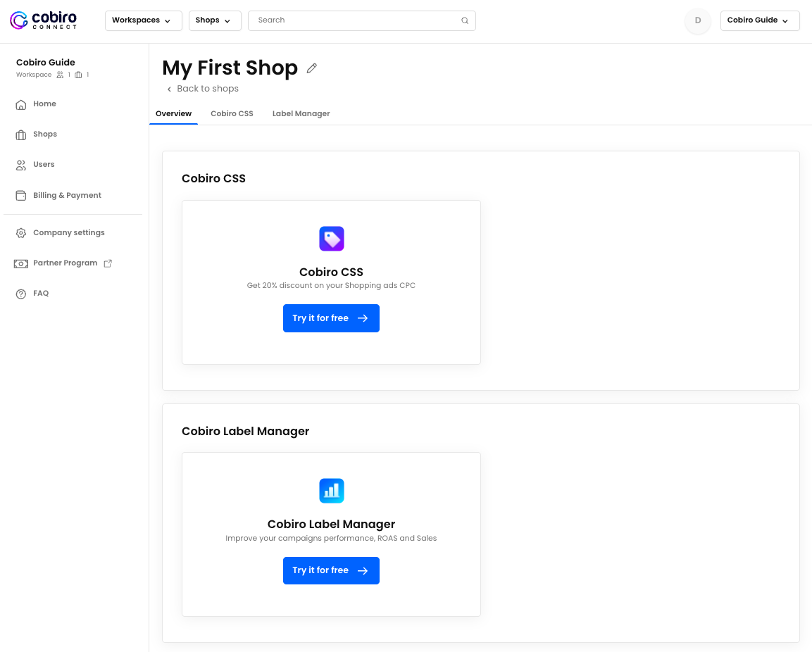Click the Company settings gear icon
The height and width of the screenshot is (652, 812).
coord(20,233)
